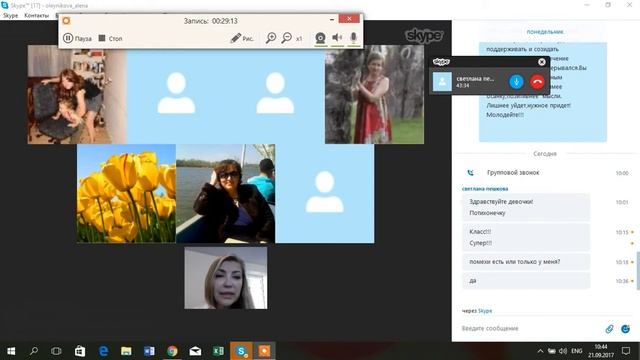640x360 pixels.
Task: Click the Групповой звонок call entry
Action: [x=513, y=173]
